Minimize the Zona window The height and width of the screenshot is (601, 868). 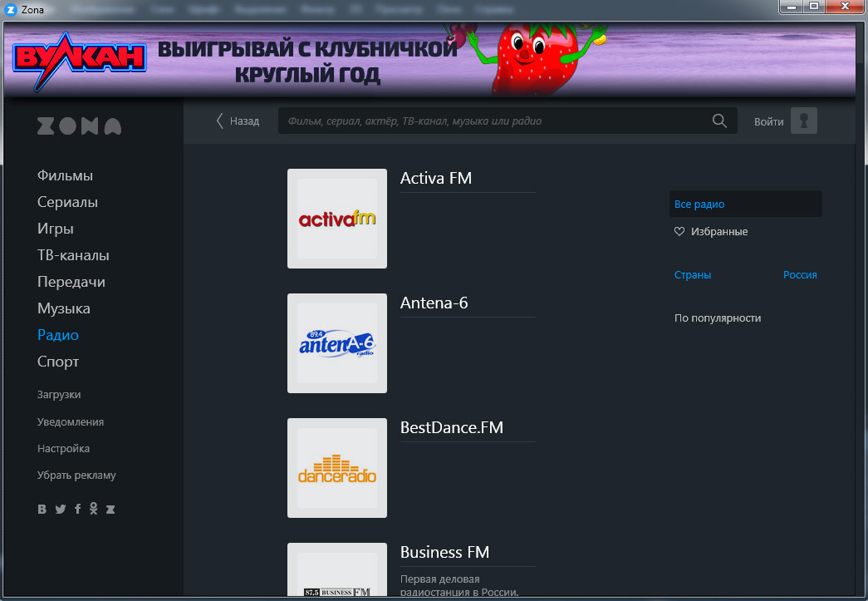coord(792,7)
